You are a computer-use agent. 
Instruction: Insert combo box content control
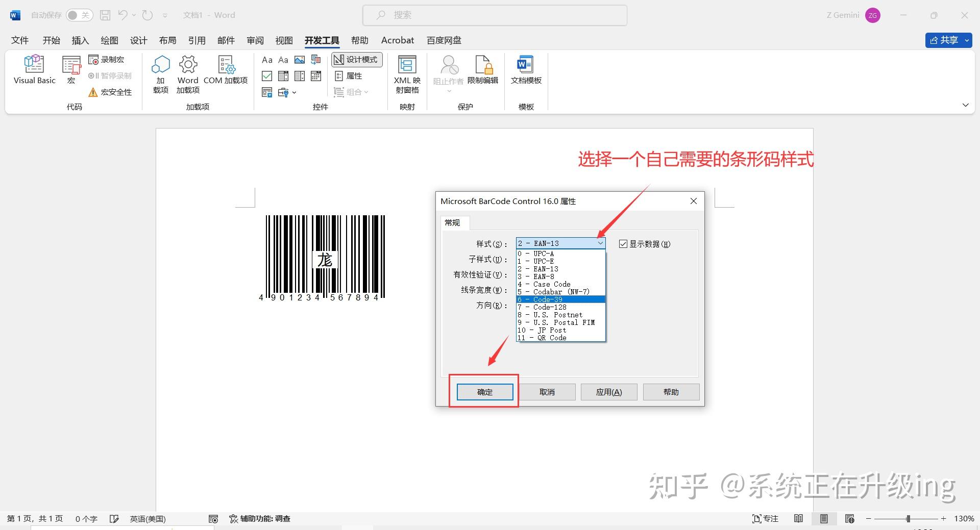(283, 76)
